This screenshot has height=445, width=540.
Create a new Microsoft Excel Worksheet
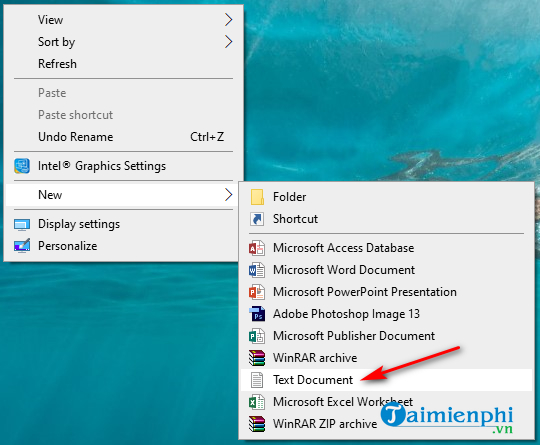[386, 402]
